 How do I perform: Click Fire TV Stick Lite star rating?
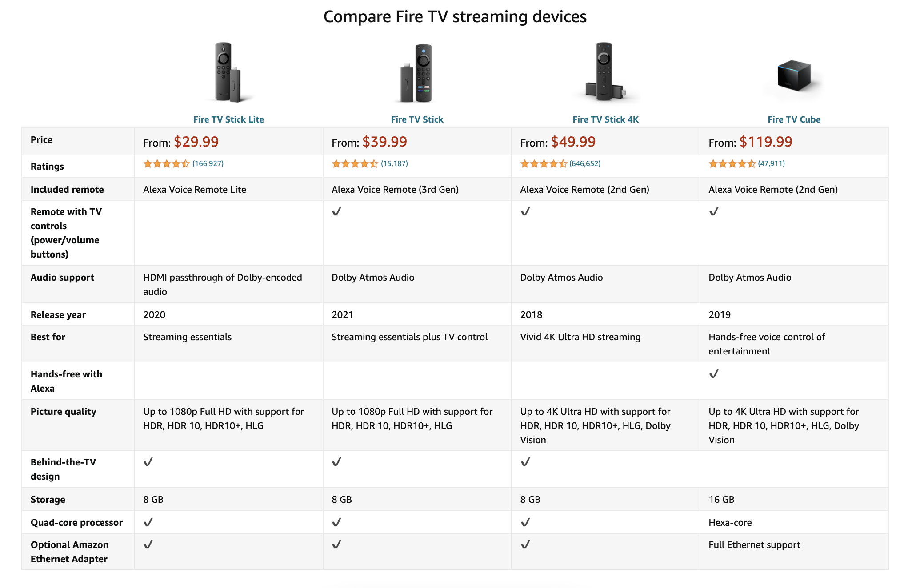(166, 164)
